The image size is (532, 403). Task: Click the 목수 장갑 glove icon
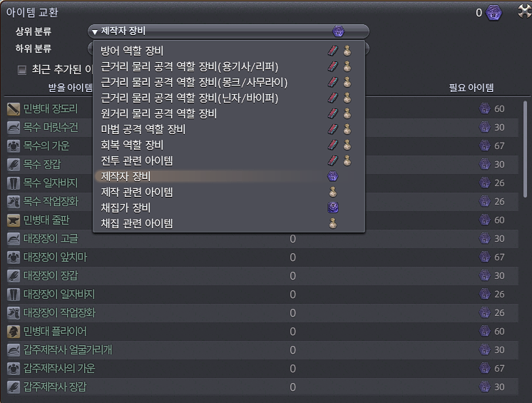coord(14,165)
